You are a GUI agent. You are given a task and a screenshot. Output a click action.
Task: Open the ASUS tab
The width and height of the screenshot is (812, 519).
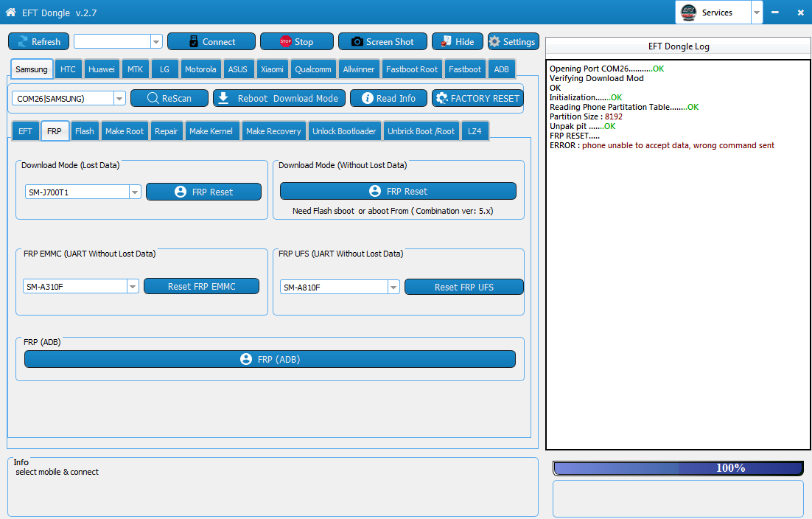(238, 69)
